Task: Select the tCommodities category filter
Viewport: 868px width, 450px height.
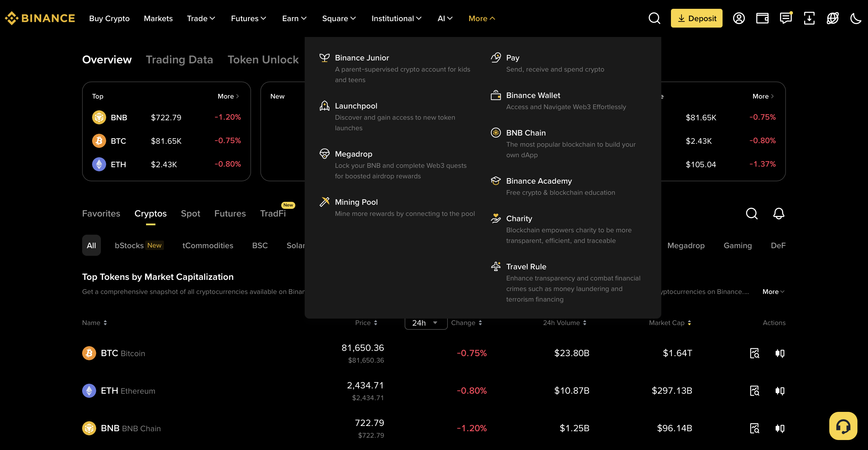Action: click(x=208, y=246)
